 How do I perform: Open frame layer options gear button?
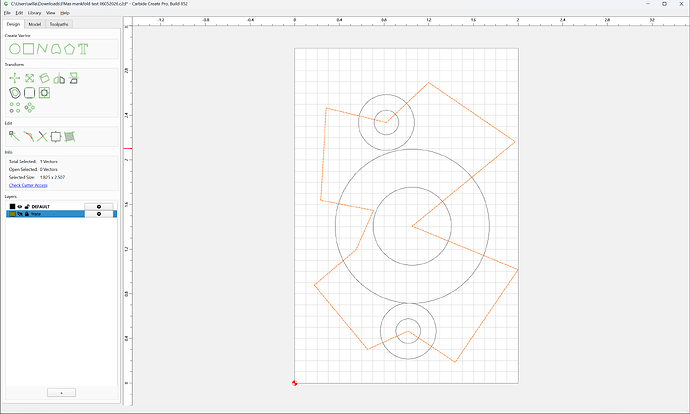coord(99,214)
